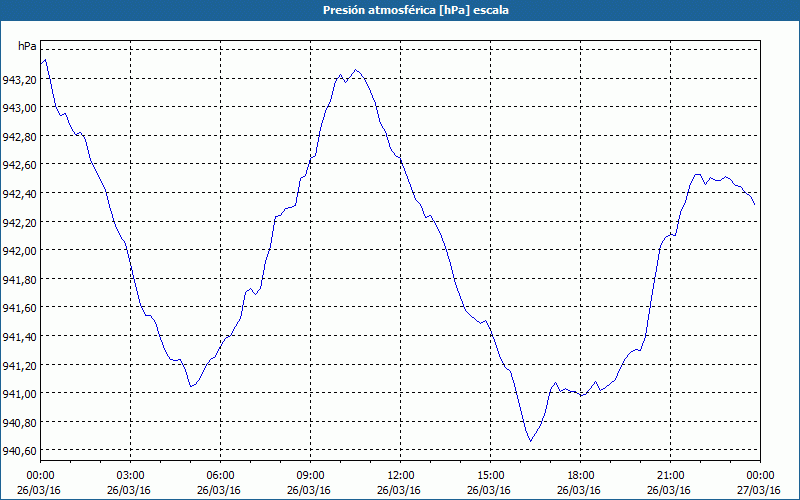Click the 'Presión atmosférica [hPa] escala' title
This screenshot has height=500, width=800.
click(x=415, y=10)
